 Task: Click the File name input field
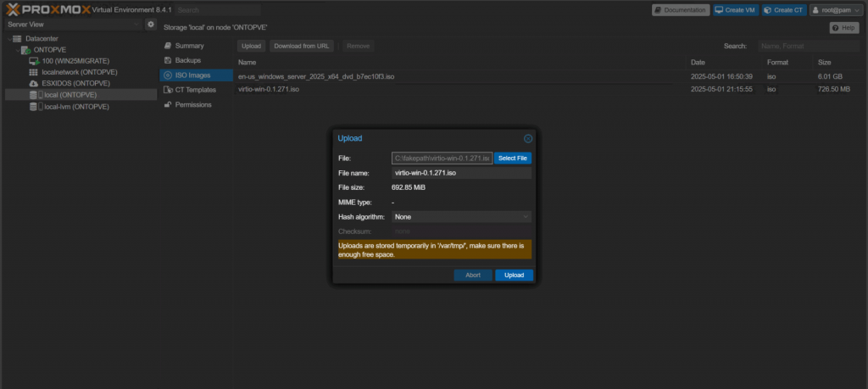coord(462,173)
